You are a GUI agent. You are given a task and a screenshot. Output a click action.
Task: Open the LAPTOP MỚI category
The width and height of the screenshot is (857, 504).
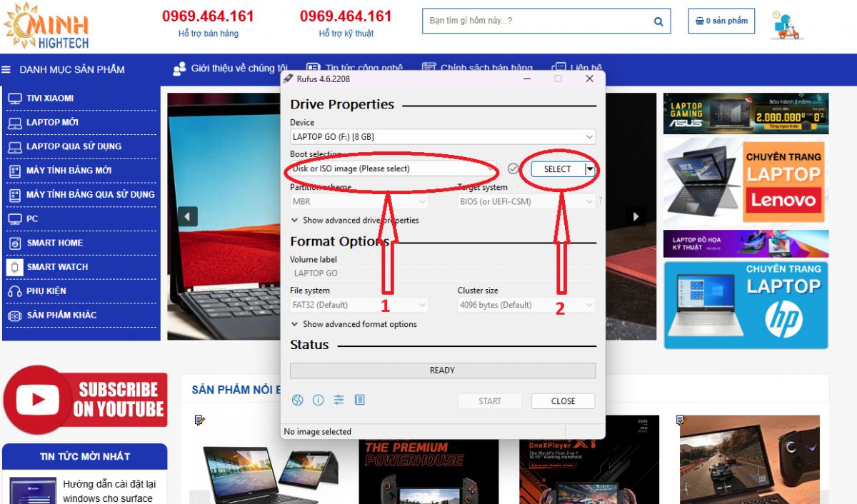tap(52, 122)
